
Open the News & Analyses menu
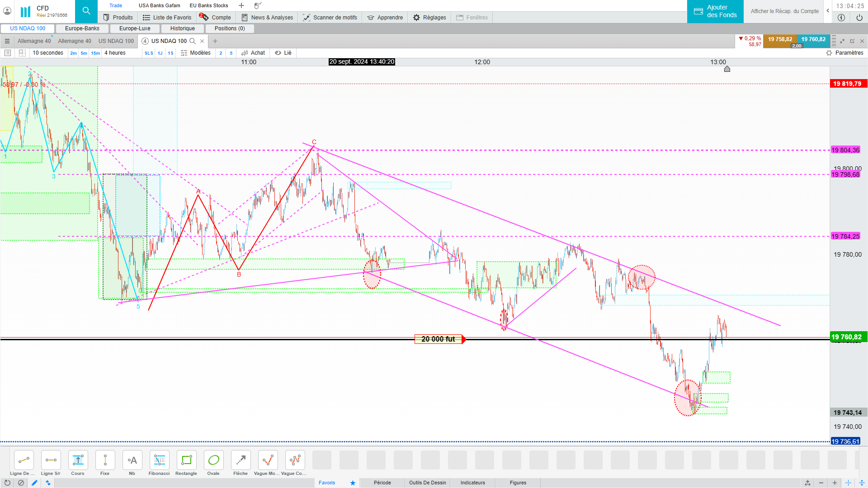267,18
